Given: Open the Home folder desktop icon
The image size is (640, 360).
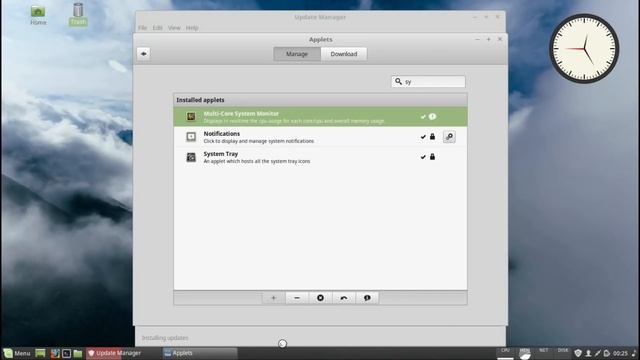Looking at the screenshot, I should coord(38,15).
